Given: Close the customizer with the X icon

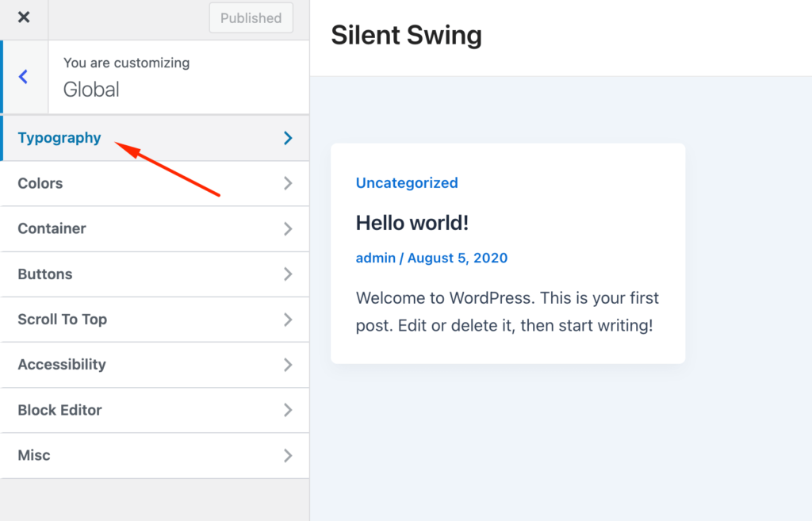Looking at the screenshot, I should 24,17.
